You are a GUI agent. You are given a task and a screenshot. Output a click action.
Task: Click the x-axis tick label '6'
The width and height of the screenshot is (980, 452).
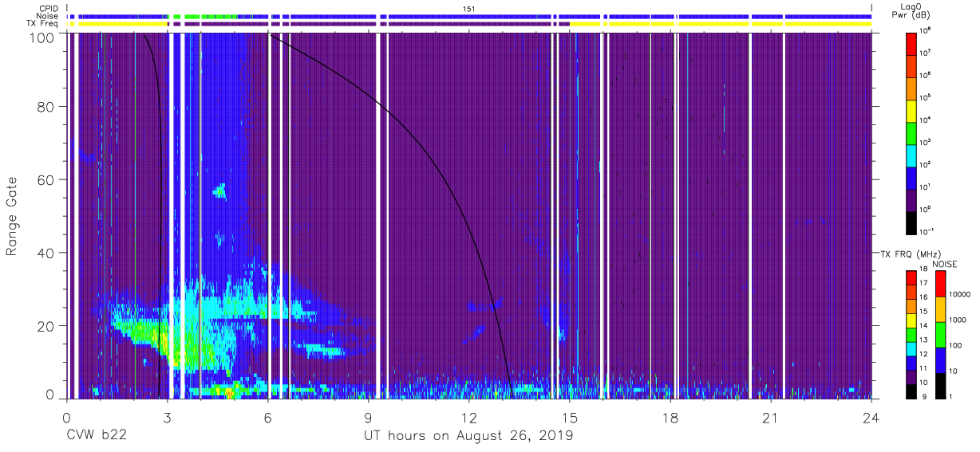[x=268, y=419]
